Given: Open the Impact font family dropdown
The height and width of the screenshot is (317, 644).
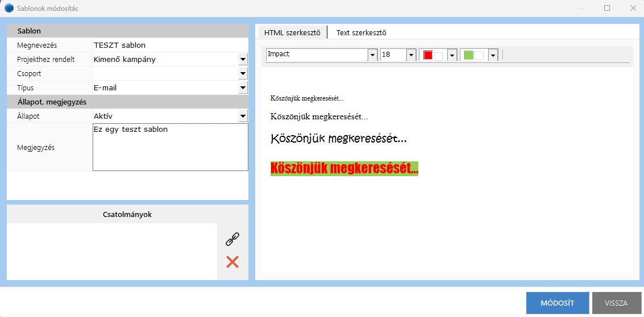Looking at the screenshot, I should pos(373,55).
